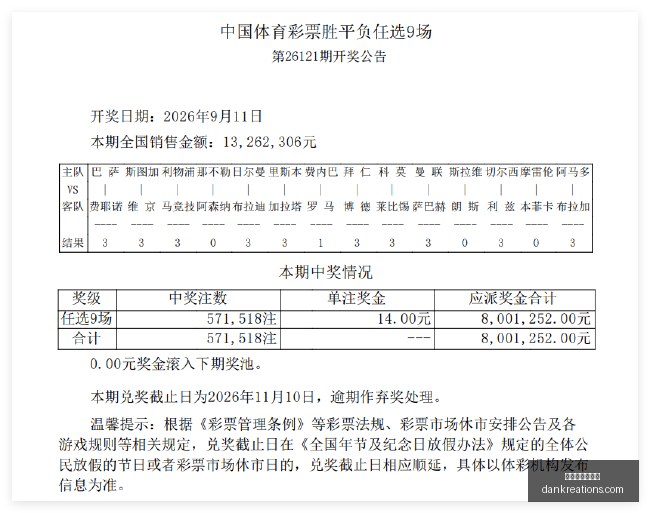Click home team 科莫
This screenshot has width=650, height=513.
(x=392, y=172)
